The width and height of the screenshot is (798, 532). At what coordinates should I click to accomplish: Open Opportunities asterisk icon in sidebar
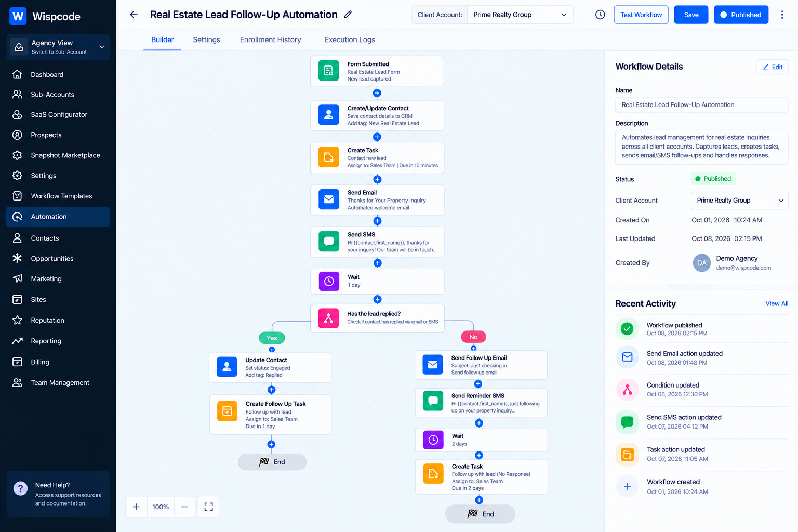pyautogui.click(x=17, y=258)
